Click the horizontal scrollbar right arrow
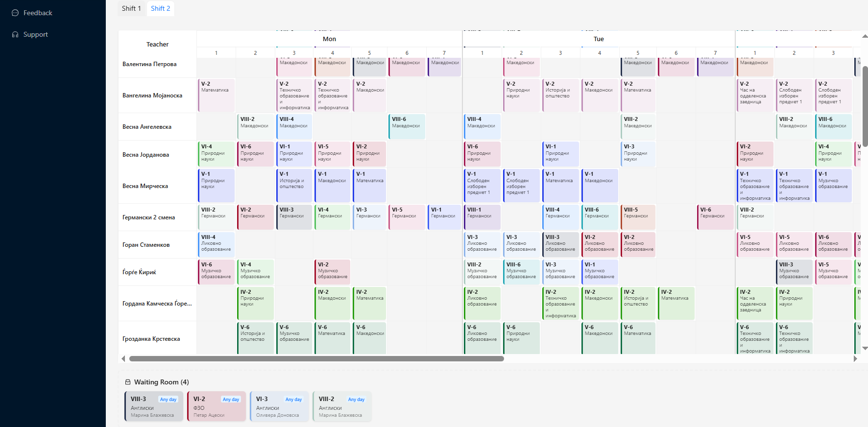Image resolution: width=868 pixels, height=427 pixels. click(x=855, y=358)
